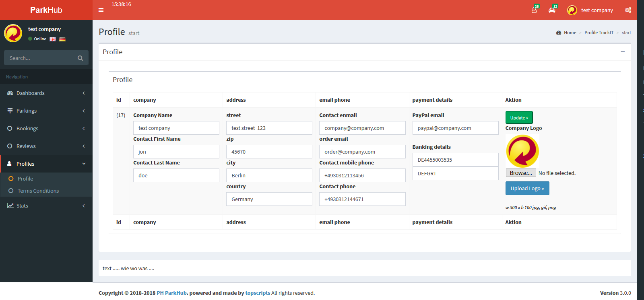Open the car notifications icon with badge 13
644x300 pixels.
[552, 10]
